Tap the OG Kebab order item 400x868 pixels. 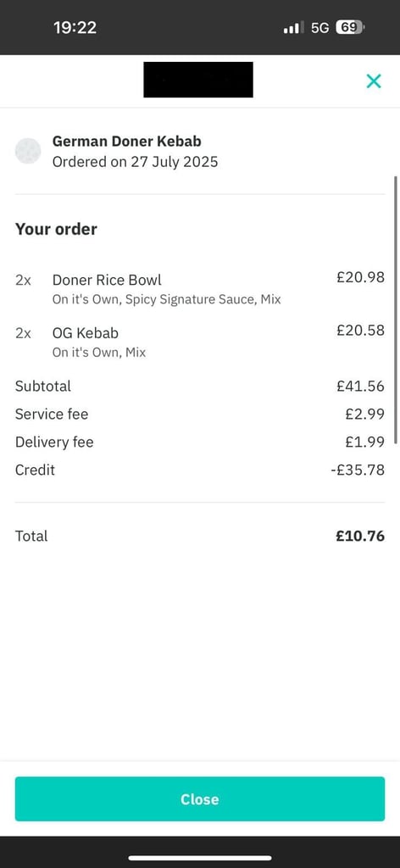click(x=200, y=341)
